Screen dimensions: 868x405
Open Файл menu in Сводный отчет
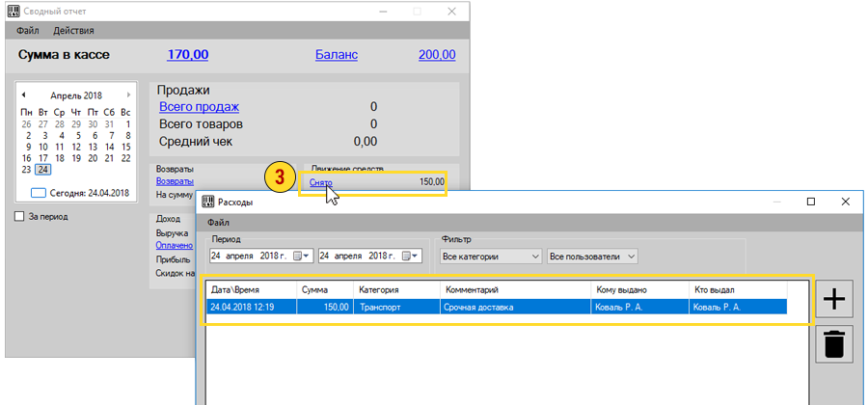(27, 31)
